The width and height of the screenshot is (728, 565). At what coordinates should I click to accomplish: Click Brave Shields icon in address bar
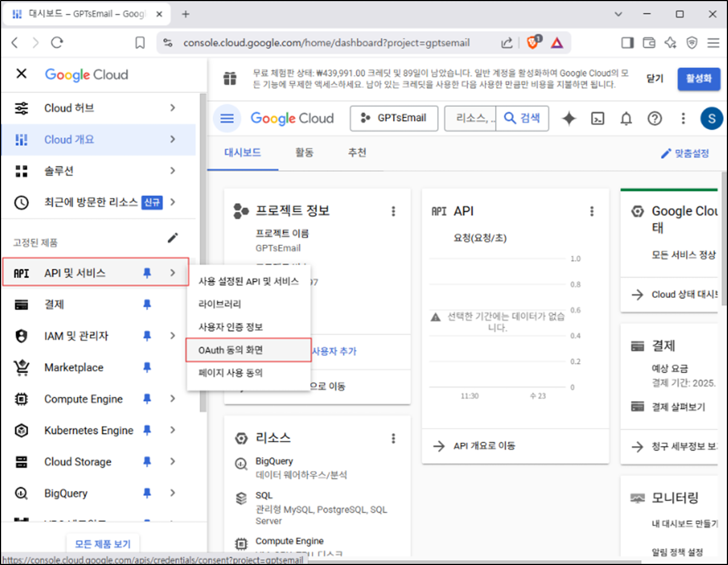533,42
